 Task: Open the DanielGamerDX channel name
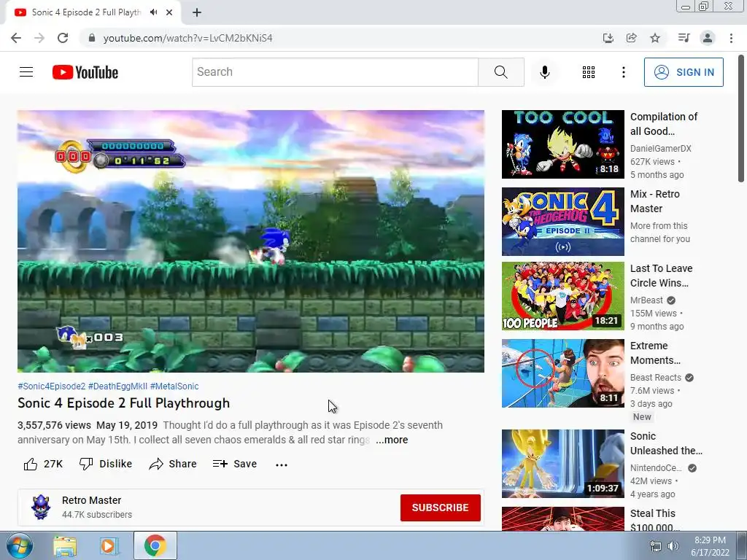(x=661, y=149)
